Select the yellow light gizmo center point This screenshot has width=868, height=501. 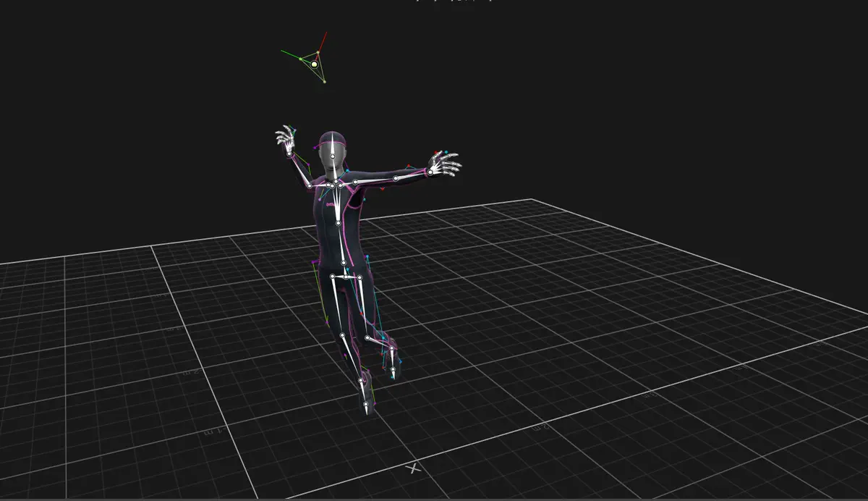click(315, 64)
